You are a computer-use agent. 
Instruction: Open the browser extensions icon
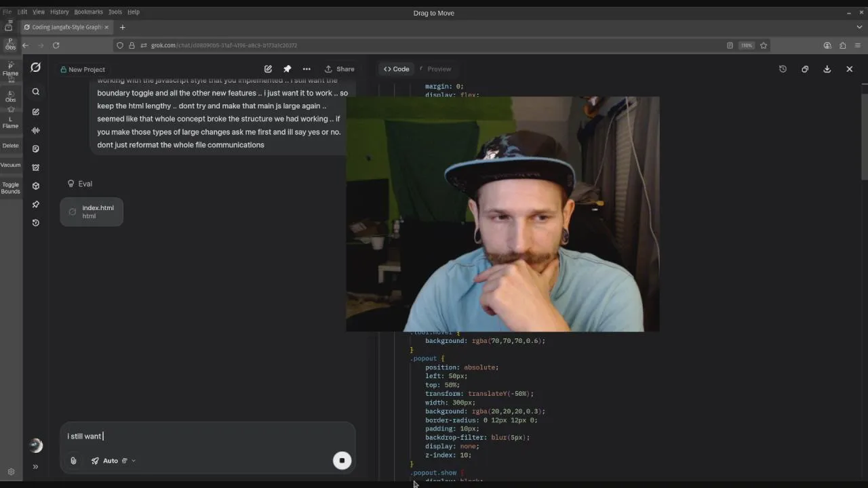842,45
